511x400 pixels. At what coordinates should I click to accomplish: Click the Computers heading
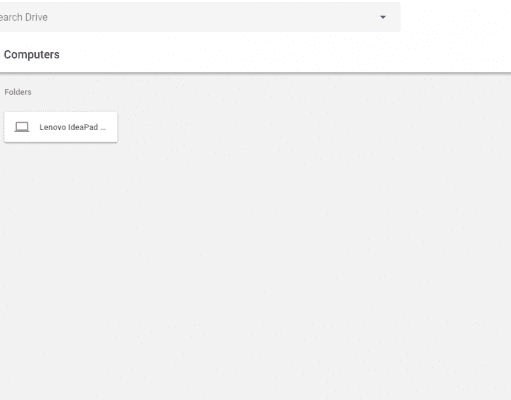coord(32,54)
